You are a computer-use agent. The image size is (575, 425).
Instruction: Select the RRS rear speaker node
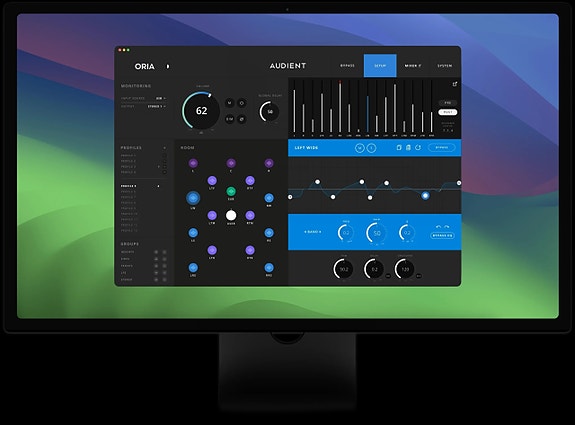[269, 267]
